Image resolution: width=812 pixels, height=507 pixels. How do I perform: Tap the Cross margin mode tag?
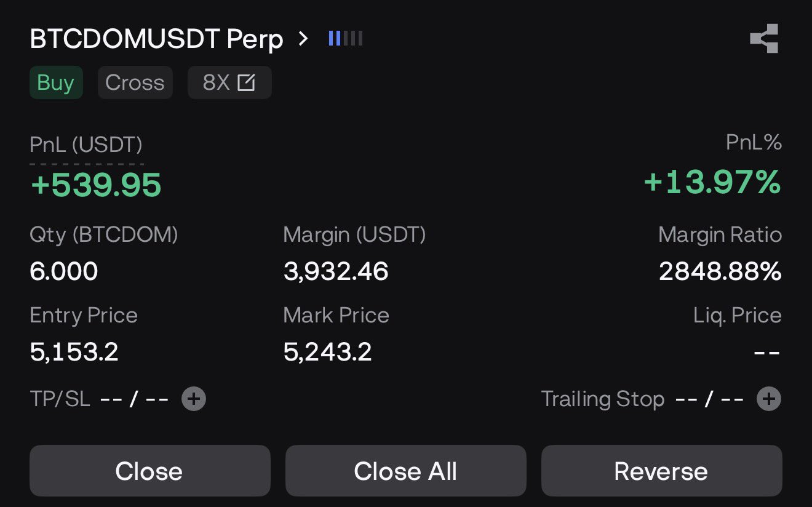pyautogui.click(x=135, y=82)
